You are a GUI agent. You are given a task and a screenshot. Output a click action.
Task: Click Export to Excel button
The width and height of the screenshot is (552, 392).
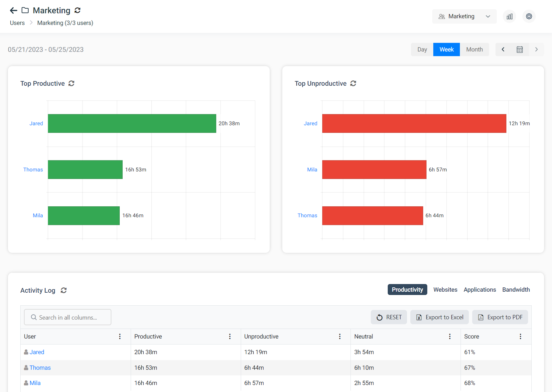439,317
